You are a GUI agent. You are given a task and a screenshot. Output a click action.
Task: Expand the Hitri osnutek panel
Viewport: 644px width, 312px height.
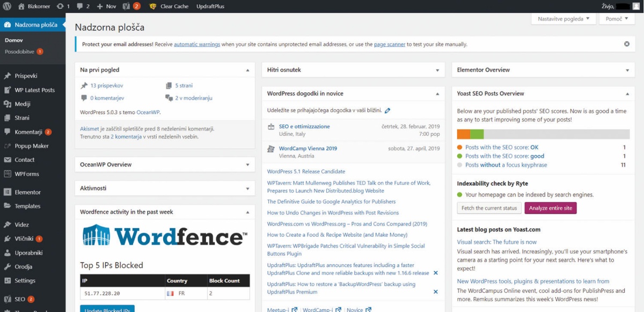(x=438, y=70)
